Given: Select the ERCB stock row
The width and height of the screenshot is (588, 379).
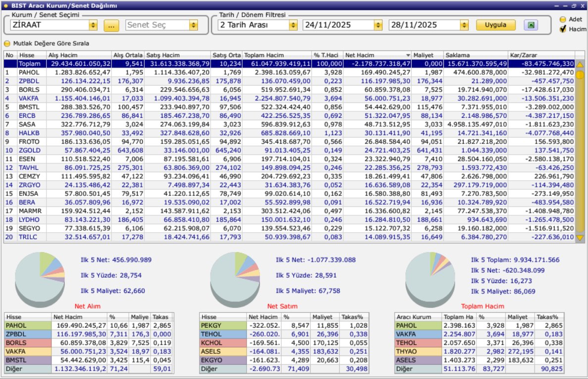Looking at the screenshot, I should click(x=289, y=116).
